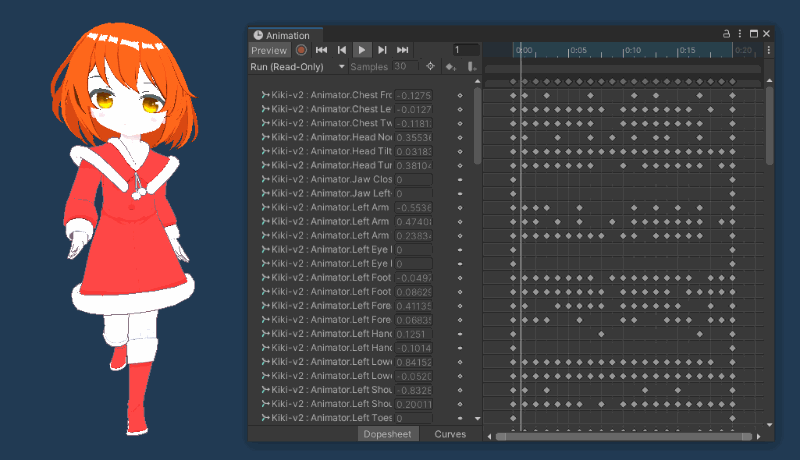Viewport: 800px width, 460px height.
Task: Play the Run animation clip
Action: tap(362, 50)
